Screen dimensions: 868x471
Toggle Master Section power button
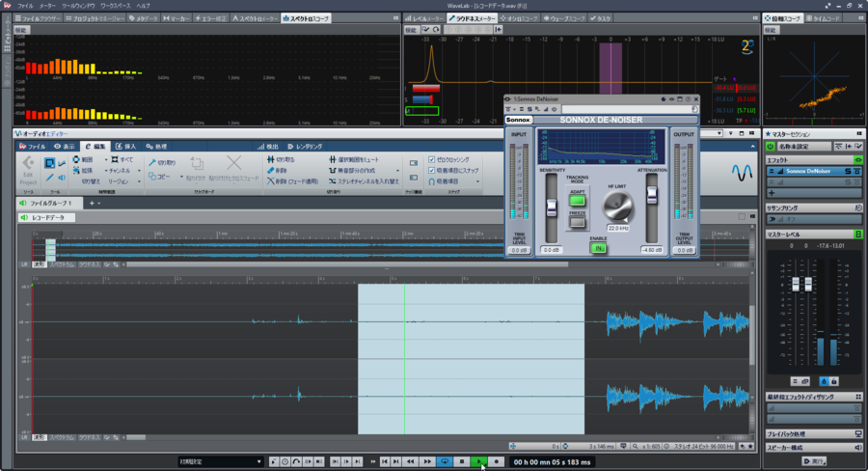pyautogui.click(x=770, y=147)
